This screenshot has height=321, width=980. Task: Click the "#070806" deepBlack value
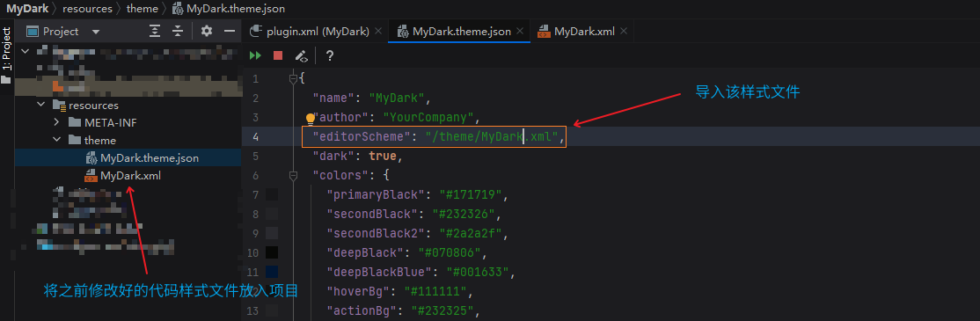[x=450, y=253]
